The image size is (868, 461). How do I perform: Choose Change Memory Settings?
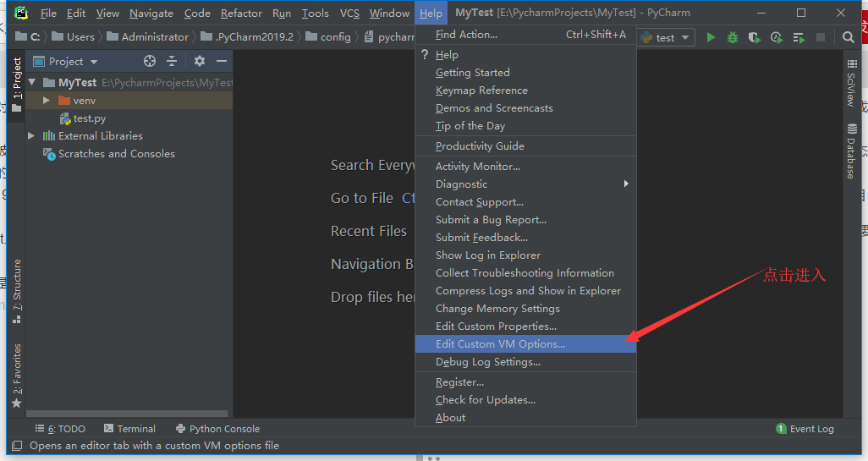pos(525,309)
